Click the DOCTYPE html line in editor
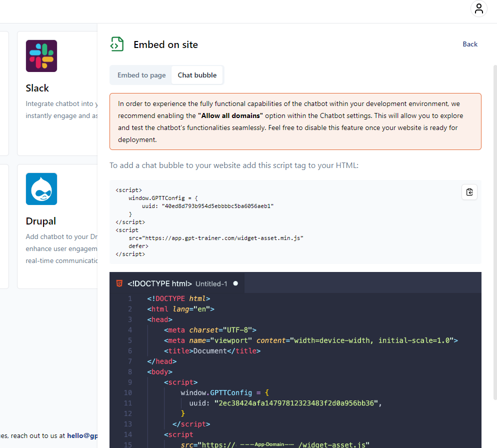 178,298
